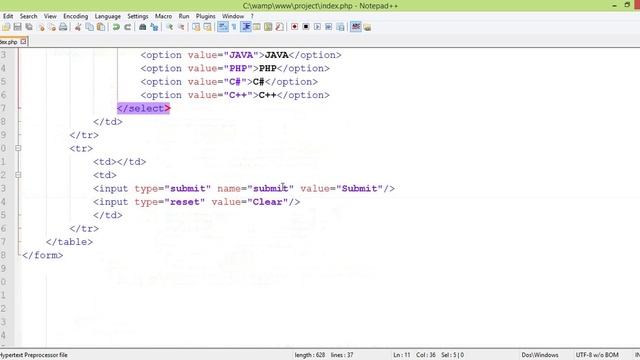
Task: Click Run Macro Multiple Times icon
Action: coord(329,27)
